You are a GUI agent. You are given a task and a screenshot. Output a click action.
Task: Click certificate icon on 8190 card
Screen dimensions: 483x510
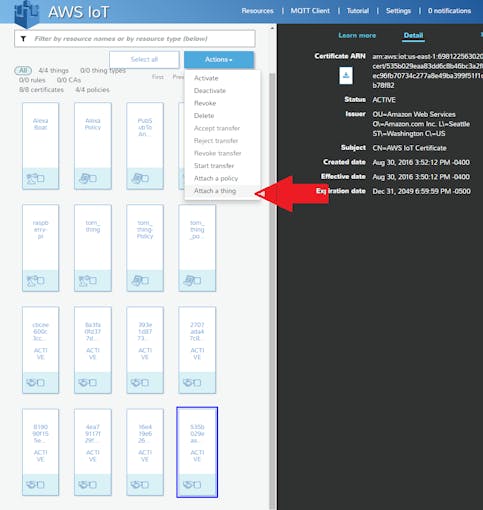coord(31,484)
